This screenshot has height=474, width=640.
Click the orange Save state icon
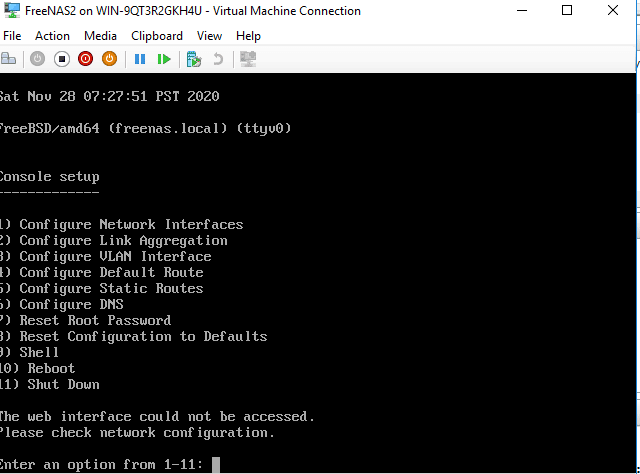109,59
